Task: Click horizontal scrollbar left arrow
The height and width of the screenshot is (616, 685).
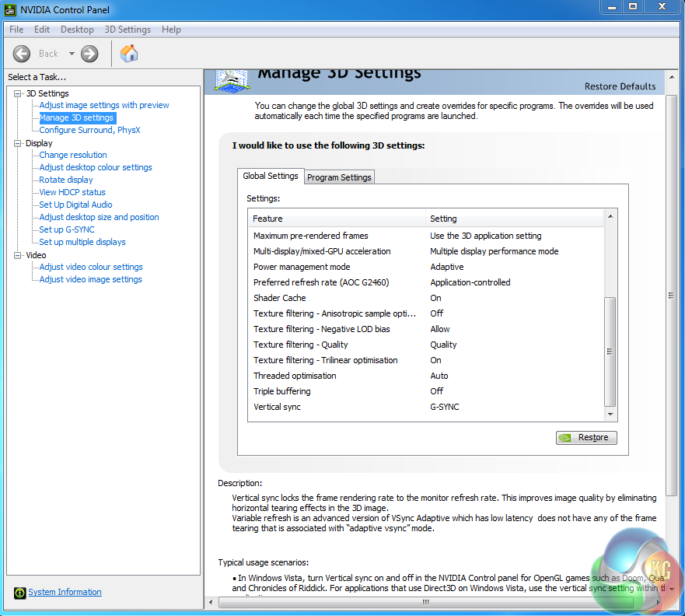Action: coord(211,603)
